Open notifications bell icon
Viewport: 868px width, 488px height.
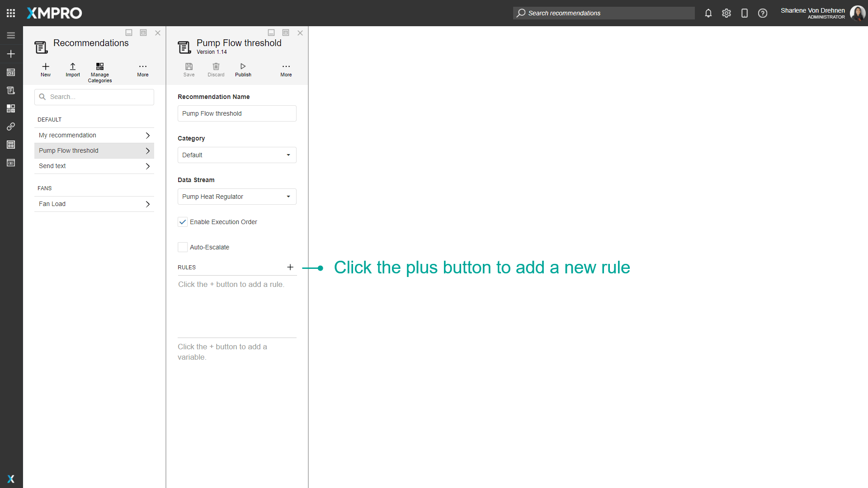708,13
